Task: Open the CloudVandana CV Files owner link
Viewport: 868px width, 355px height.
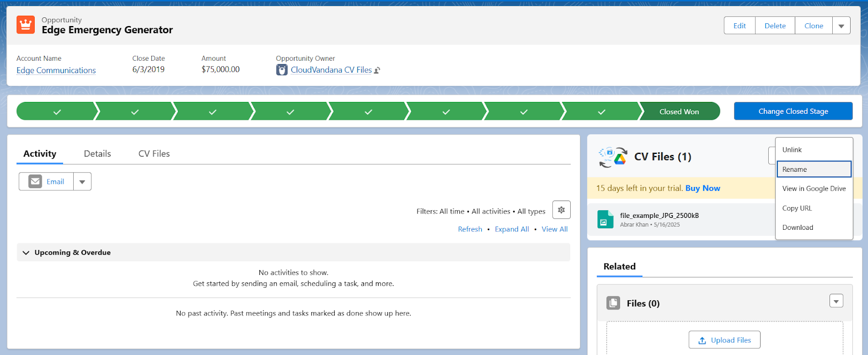Action: [x=331, y=70]
